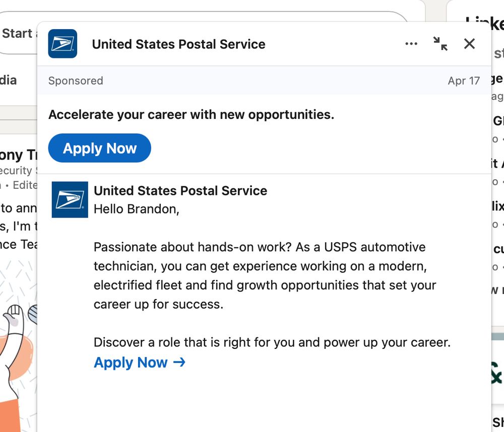Focus the Start a post field behind the message
The width and height of the screenshot is (504, 432).
18,34
